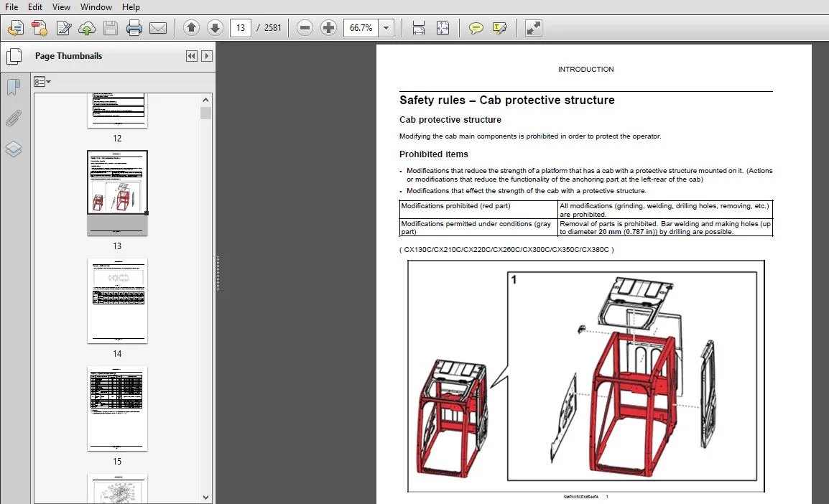The height and width of the screenshot is (504, 829).
Task: Click the 'Cab protective structure' subheading
Action: (450, 120)
